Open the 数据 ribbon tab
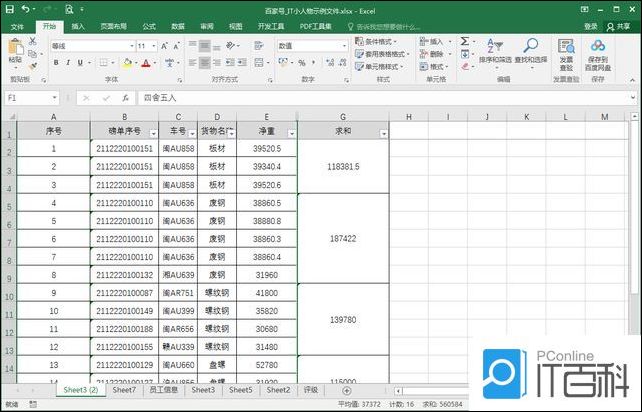This screenshot has width=642, height=412. 178,27
